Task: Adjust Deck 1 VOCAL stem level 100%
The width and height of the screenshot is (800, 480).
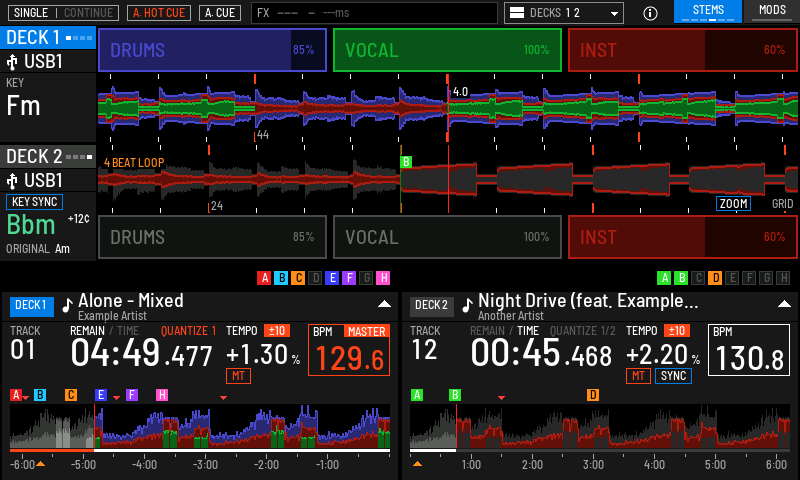Action: point(447,50)
